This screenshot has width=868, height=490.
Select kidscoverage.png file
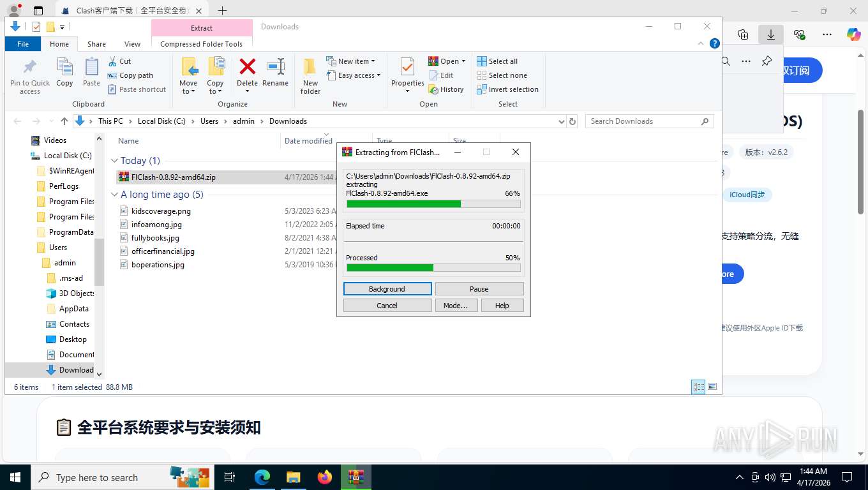(161, 211)
